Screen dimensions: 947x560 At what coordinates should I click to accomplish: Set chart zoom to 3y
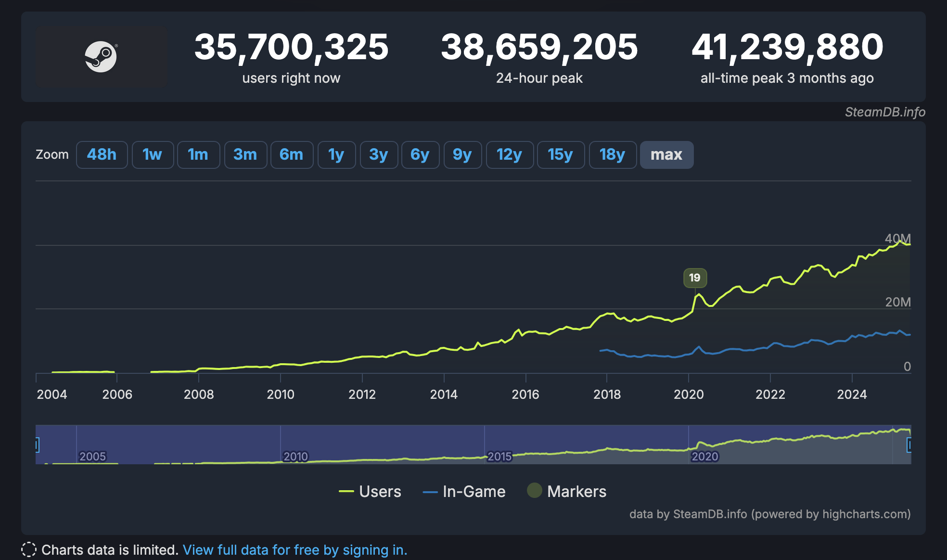click(379, 155)
